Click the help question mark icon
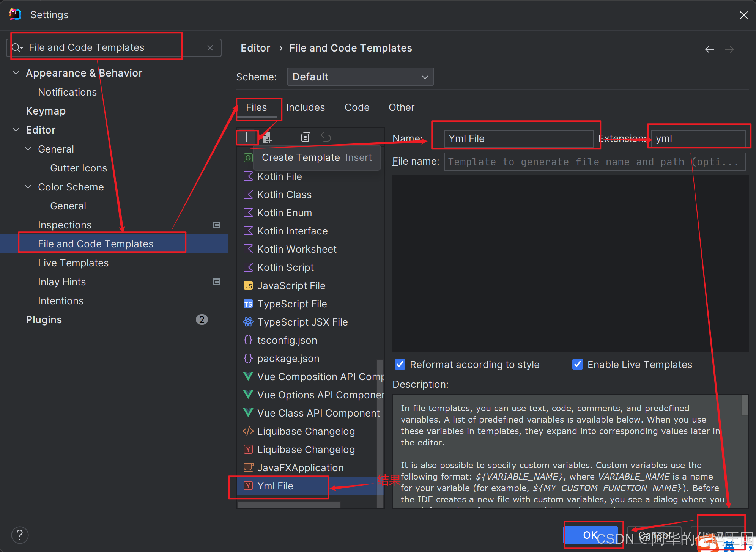The width and height of the screenshot is (756, 552). coord(20,535)
